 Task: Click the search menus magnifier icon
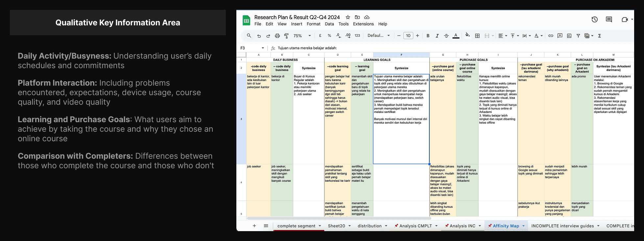point(249,36)
